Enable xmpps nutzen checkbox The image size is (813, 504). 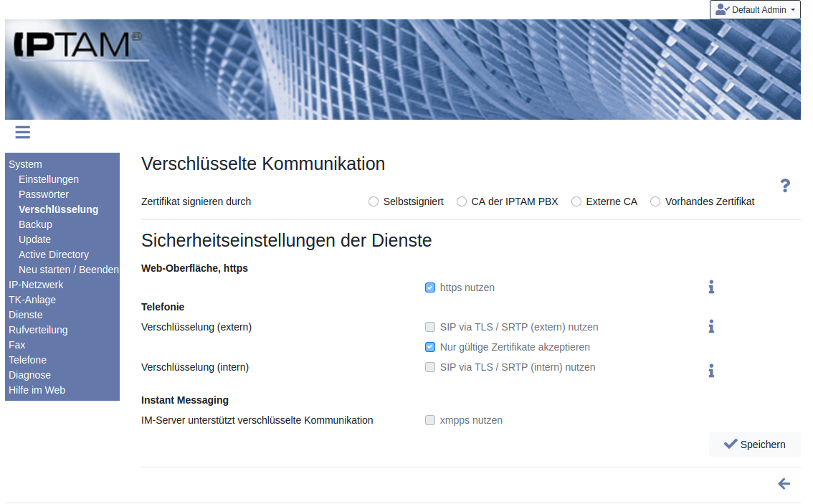click(x=430, y=420)
